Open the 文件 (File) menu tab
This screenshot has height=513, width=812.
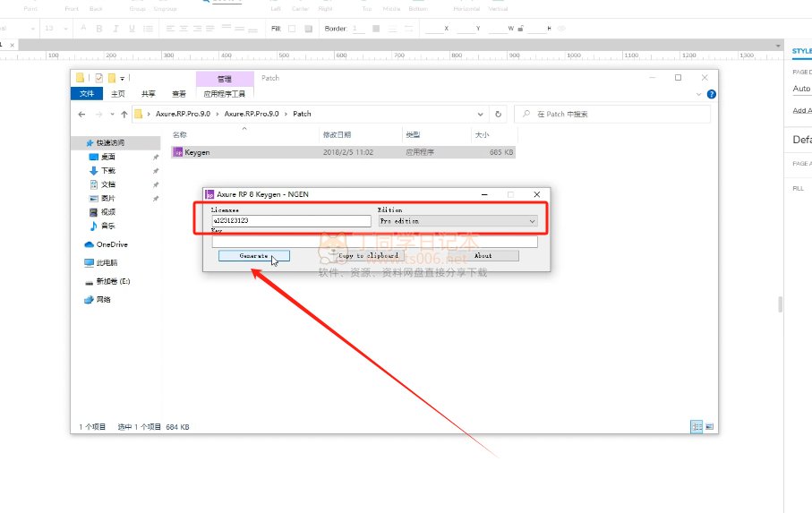[87, 93]
